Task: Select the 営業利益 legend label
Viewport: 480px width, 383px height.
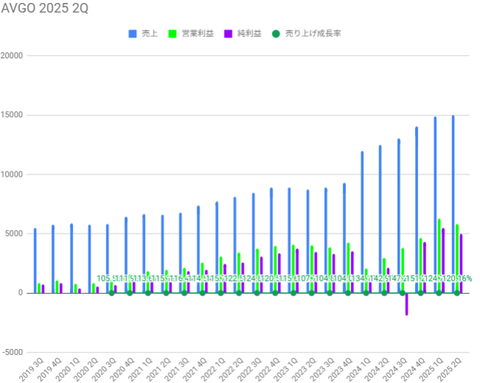Action: tap(197, 33)
